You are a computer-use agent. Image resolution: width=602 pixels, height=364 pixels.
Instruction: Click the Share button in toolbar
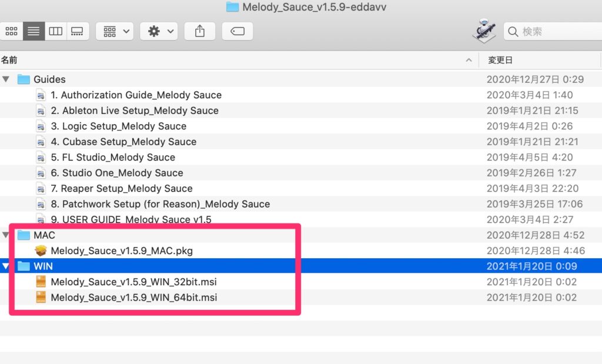click(200, 31)
